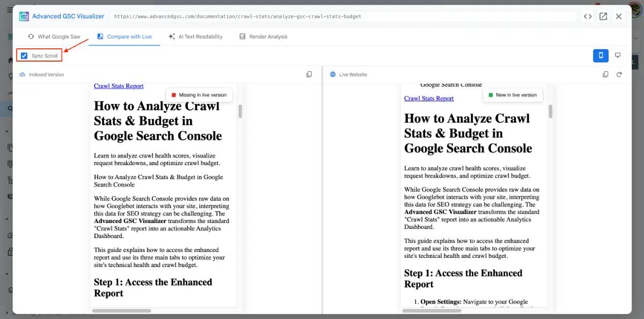Click the Missing in live version legend

(199, 95)
